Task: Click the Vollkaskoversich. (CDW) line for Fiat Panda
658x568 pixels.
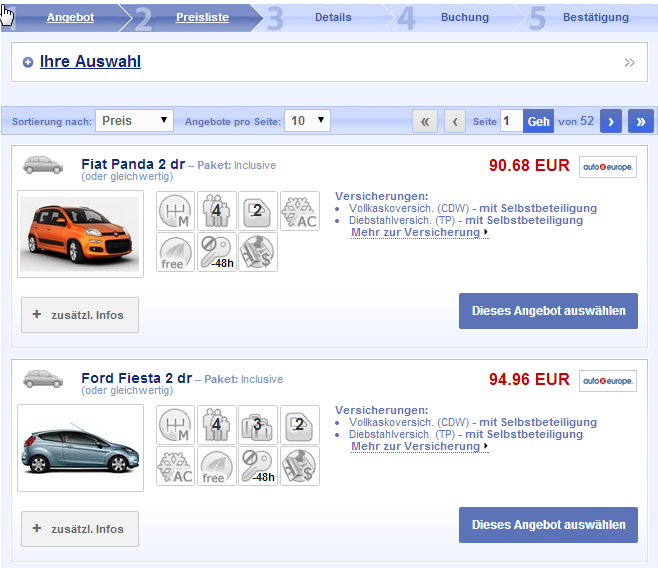Action: (473, 208)
